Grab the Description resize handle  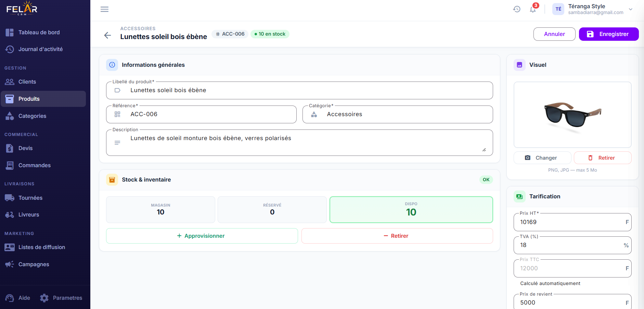(x=484, y=150)
